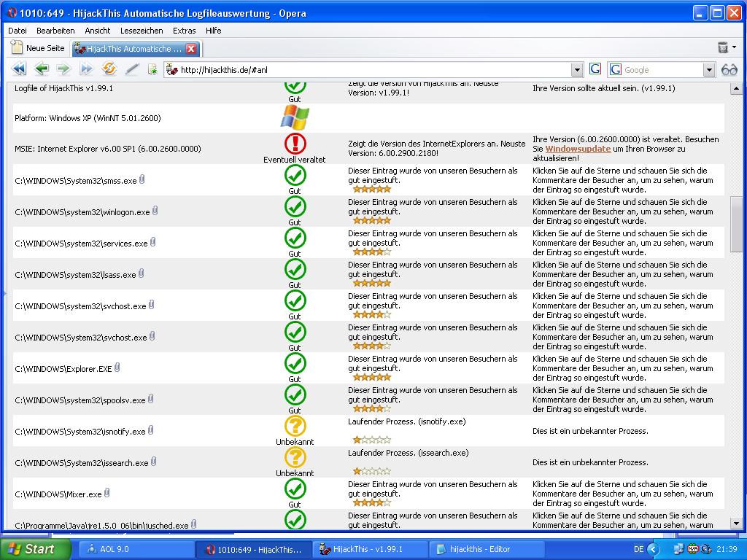Click the Fast Forward navigation button

click(x=86, y=69)
